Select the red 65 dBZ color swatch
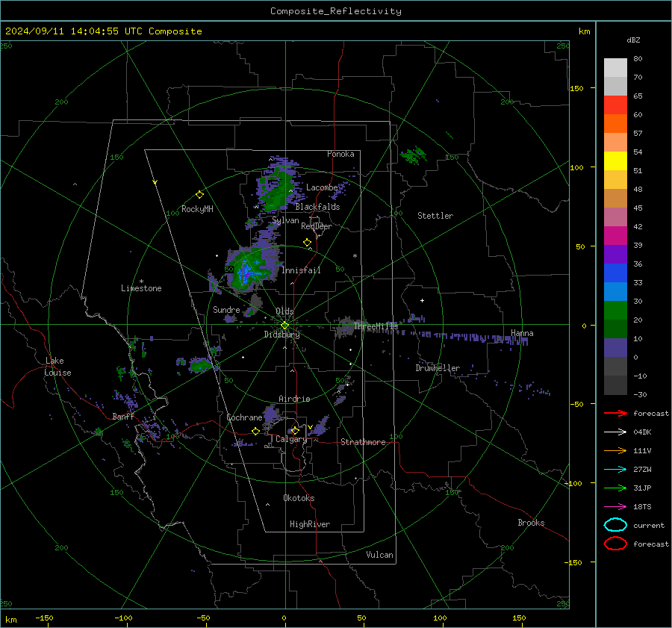This screenshot has width=672, height=628. (615, 105)
